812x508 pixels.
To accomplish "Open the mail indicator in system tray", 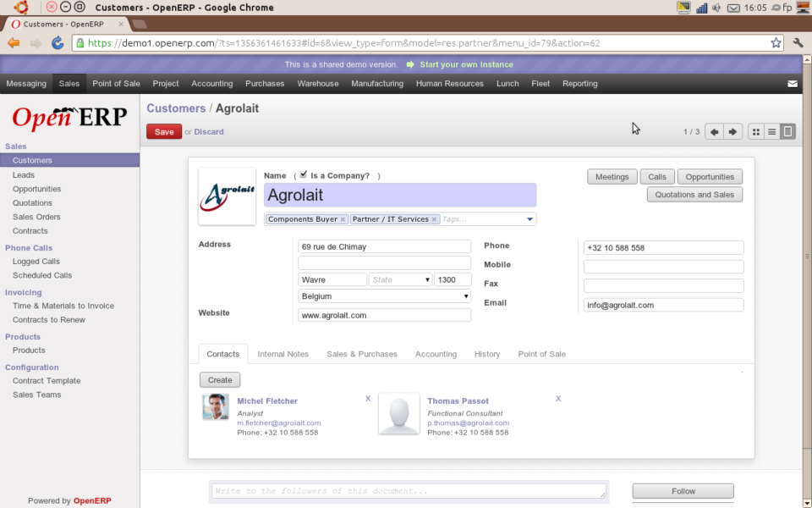I will (733, 8).
